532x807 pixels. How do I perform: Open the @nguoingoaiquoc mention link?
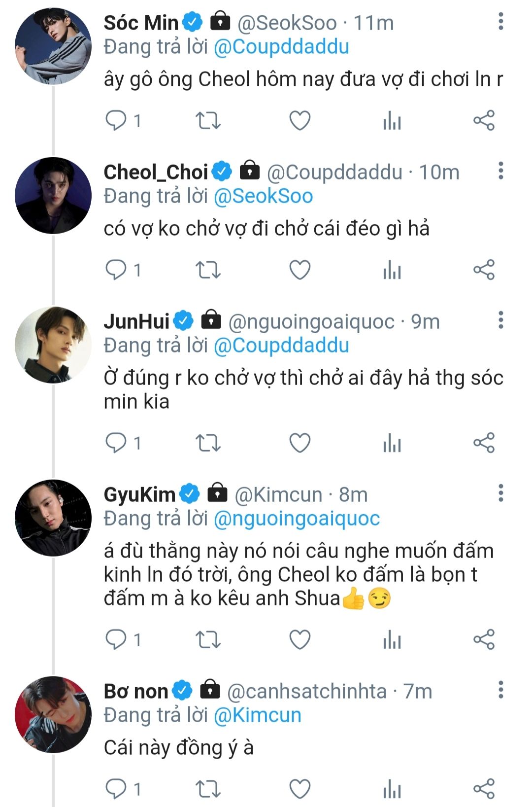click(x=297, y=519)
